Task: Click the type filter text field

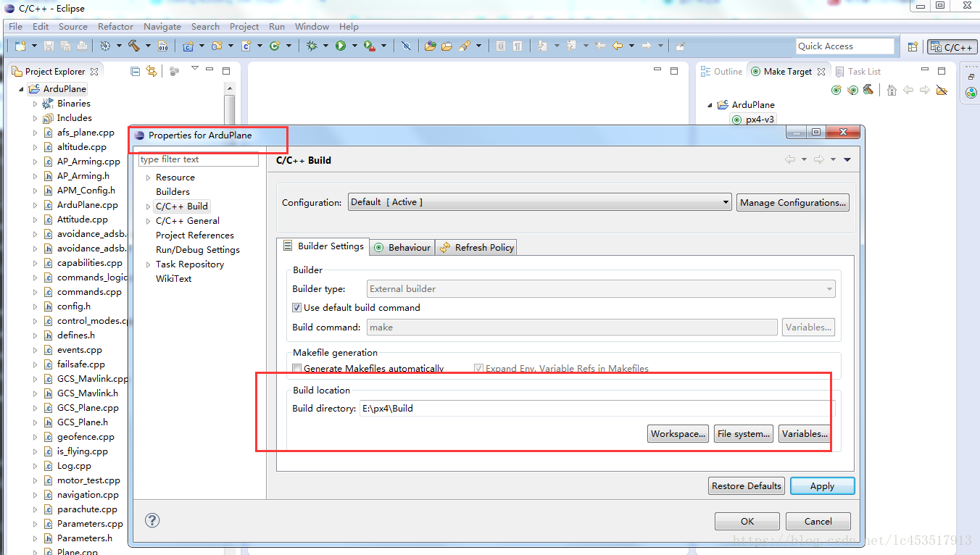Action: (x=199, y=159)
